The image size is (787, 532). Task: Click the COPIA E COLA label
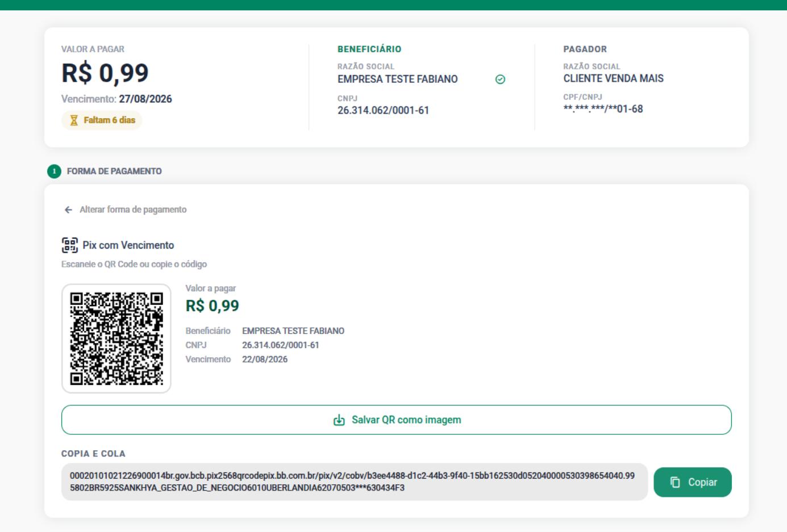93,454
